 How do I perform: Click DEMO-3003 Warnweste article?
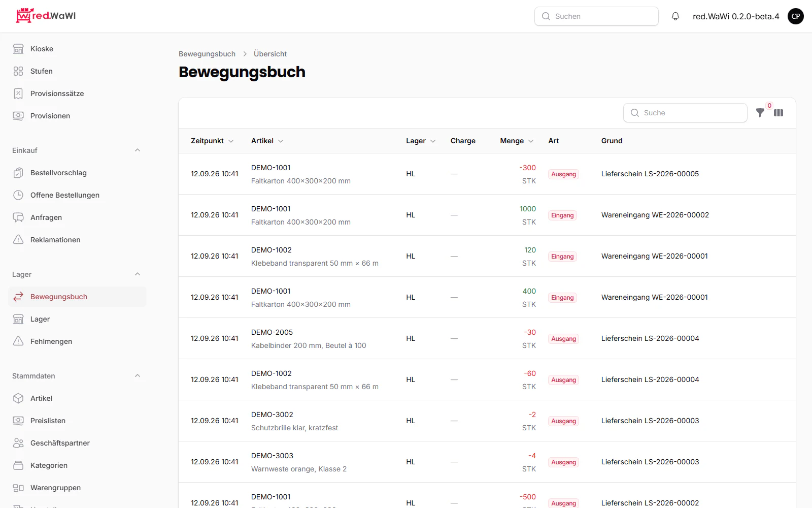tap(299, 462)
